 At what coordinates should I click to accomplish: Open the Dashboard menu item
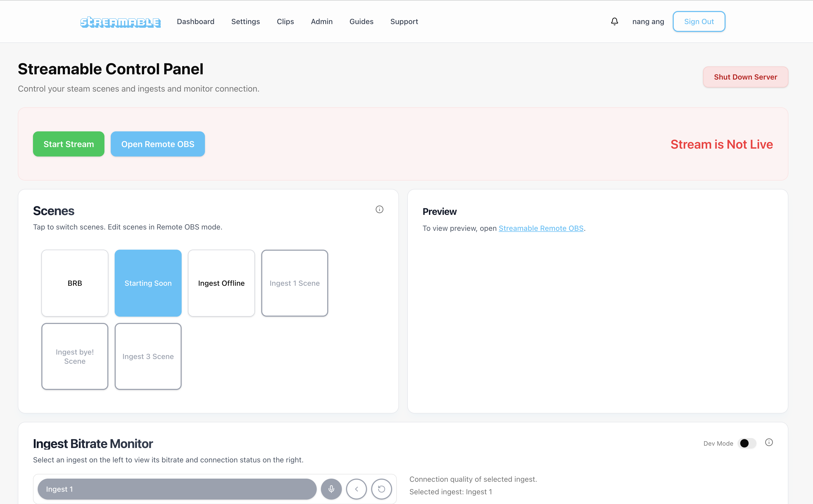pyautogui.click(x=195, y=22)
